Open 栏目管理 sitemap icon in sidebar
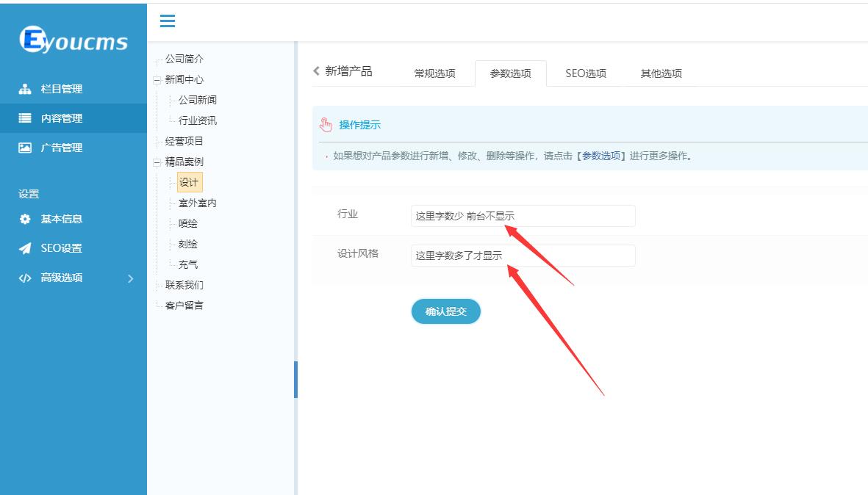 coord(25,89)
